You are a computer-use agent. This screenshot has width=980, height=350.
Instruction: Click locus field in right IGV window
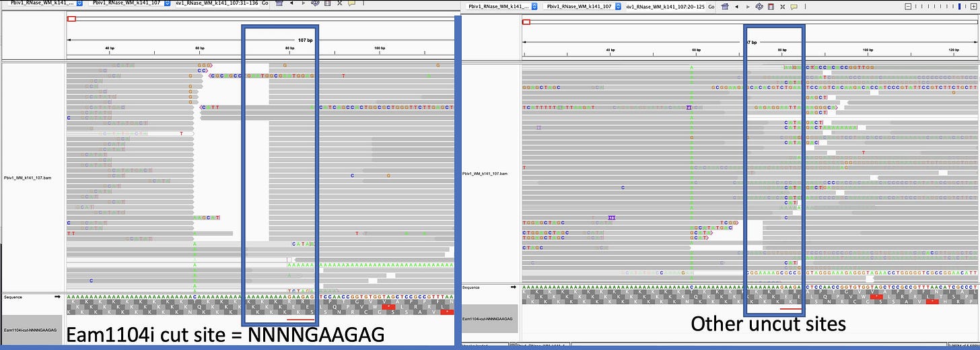point(665,6)
